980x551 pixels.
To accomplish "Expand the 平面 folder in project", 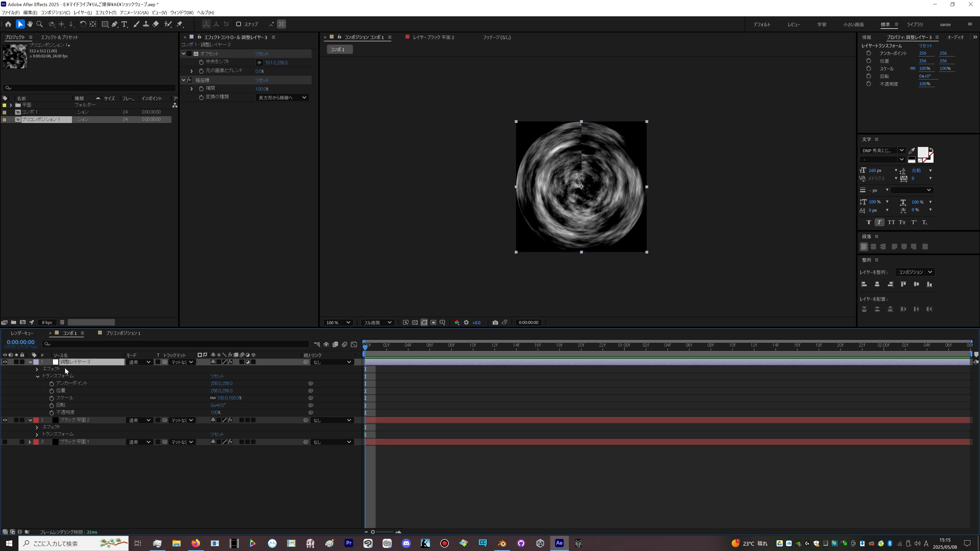I will click(11, 105).
